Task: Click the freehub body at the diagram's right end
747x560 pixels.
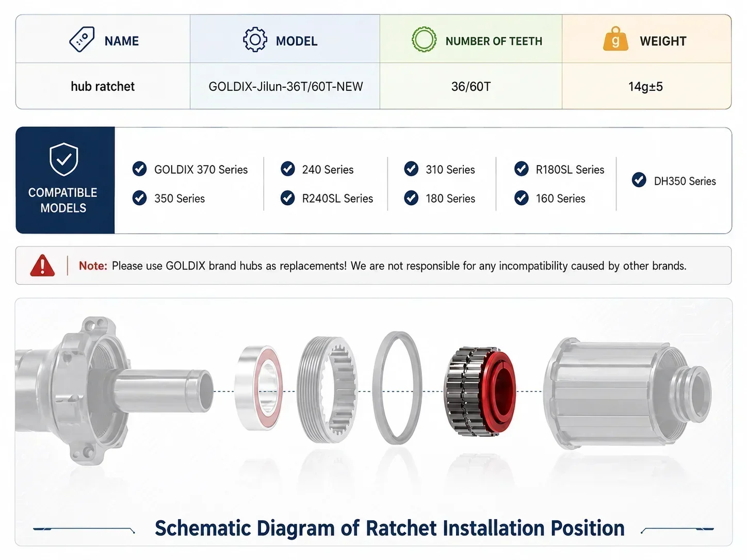Action: 627,393
